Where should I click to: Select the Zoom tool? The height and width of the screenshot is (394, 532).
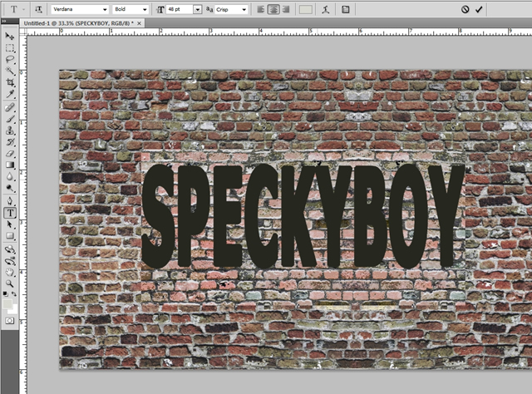tap(9, 283)
